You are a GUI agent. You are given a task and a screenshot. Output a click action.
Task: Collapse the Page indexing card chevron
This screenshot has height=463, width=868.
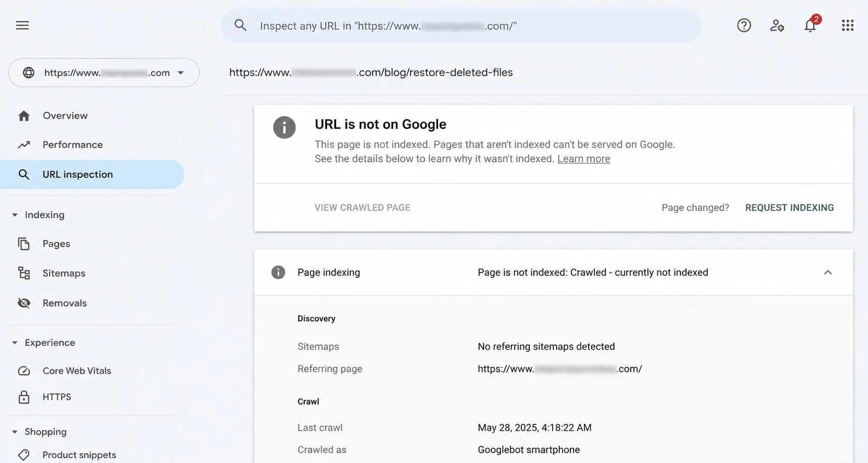pos(828,272)
